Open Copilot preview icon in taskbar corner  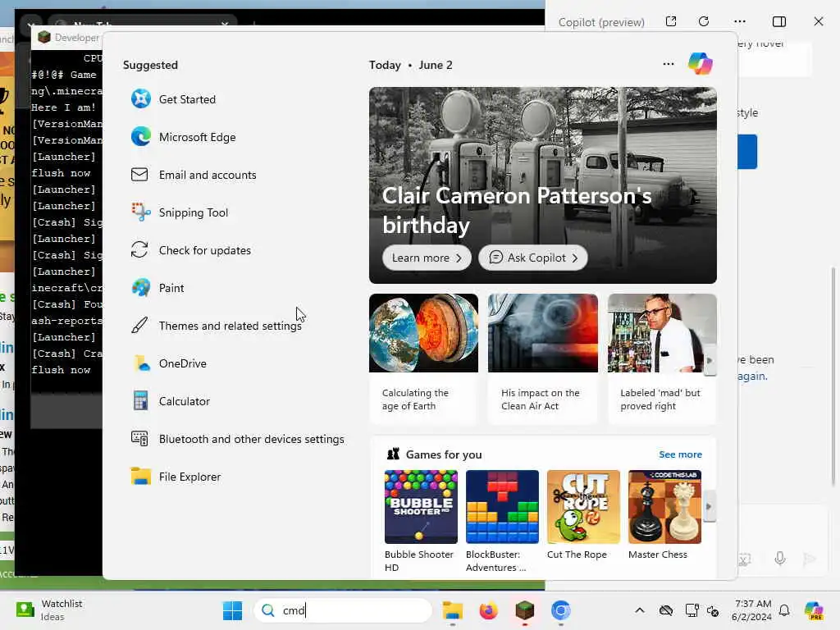point(814,610)
